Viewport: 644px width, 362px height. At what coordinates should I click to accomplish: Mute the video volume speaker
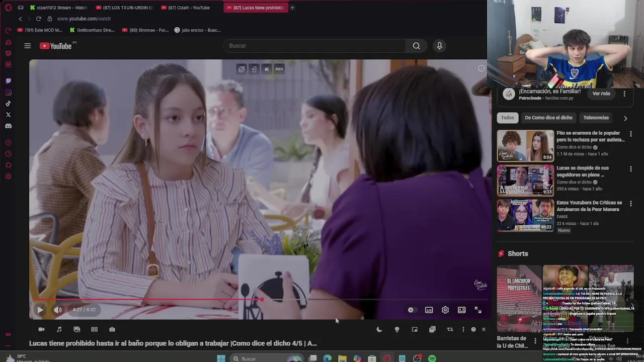pos(58,310)
